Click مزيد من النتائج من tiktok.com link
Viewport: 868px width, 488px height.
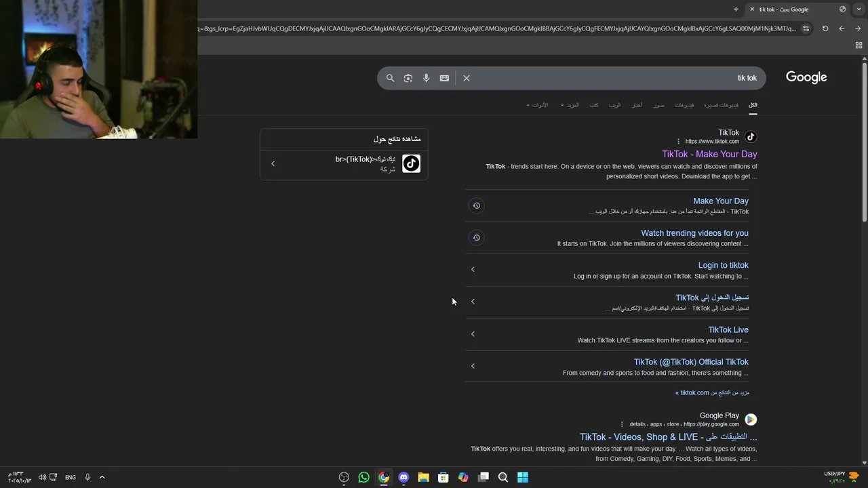(712, 393)
